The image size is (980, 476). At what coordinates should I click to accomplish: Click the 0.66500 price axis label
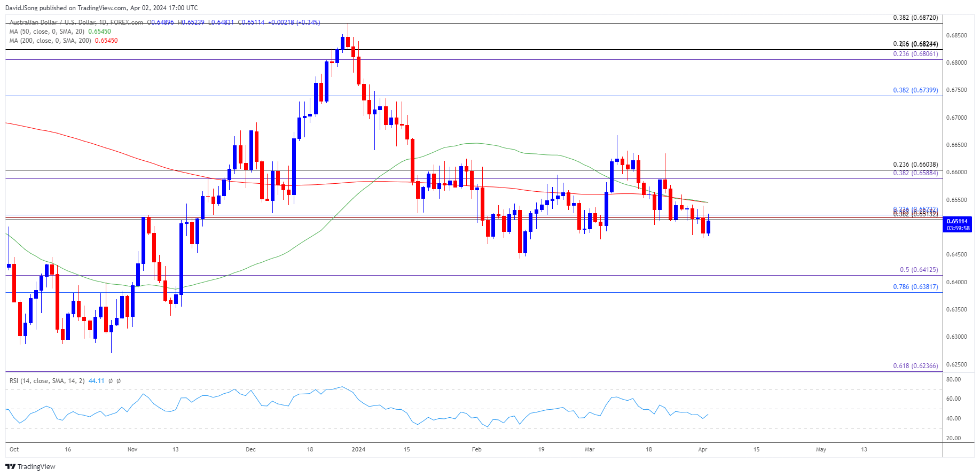pos(957,145)
